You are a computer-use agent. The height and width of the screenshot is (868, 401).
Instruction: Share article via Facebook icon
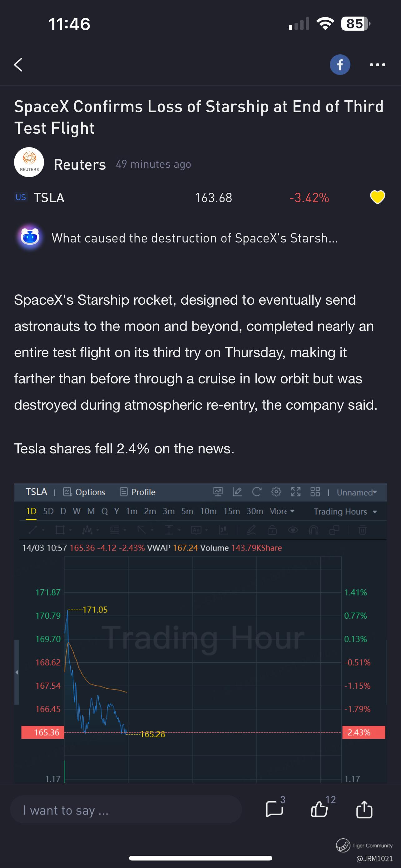pyautogui.click(x=340, y=64)
